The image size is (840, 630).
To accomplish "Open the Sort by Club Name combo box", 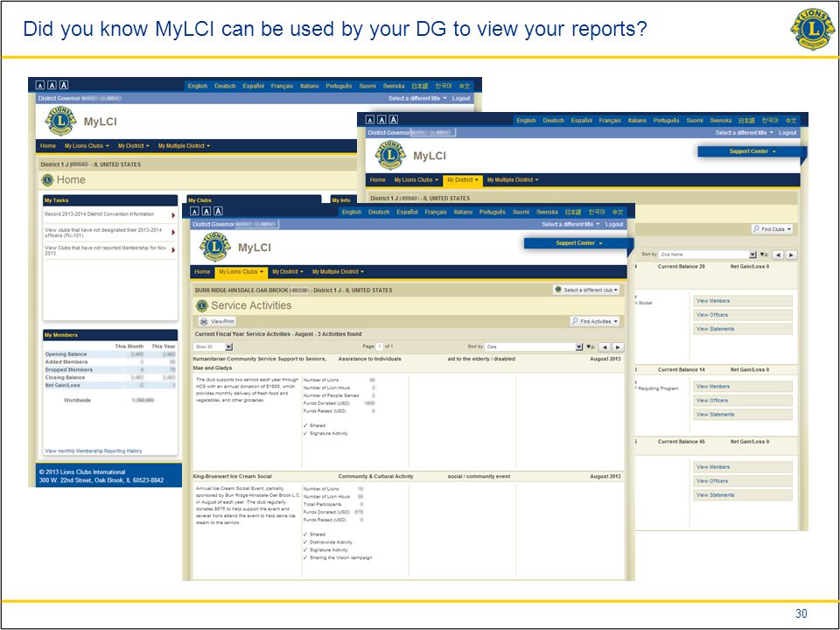I will click(x=708, y=255).
